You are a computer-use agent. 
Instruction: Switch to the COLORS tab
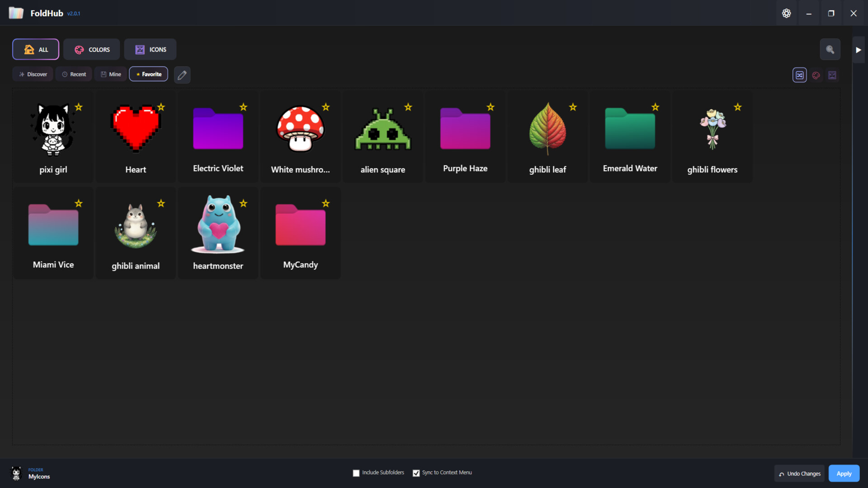91,49
